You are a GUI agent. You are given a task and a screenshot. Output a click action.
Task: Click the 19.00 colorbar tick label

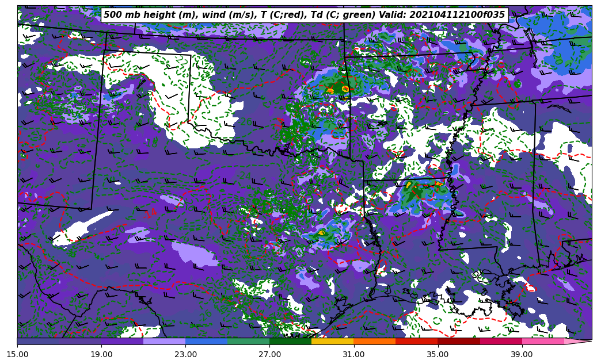pos(101,355)
